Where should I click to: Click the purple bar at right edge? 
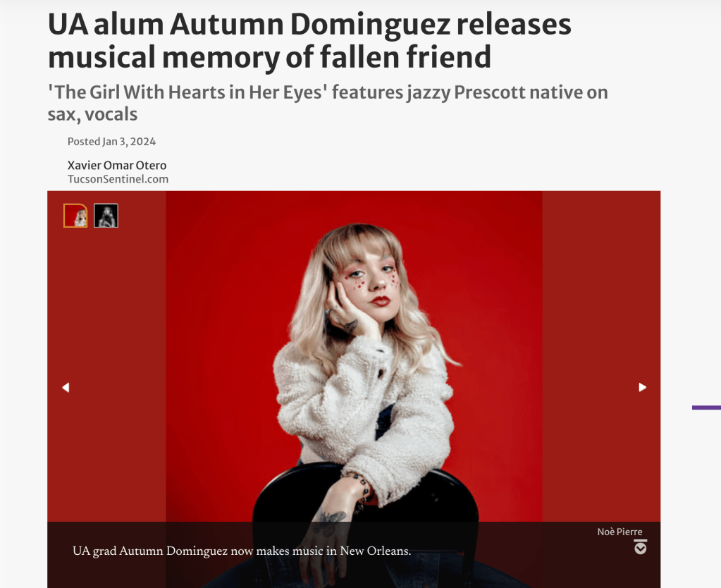(x=706, y=408)
